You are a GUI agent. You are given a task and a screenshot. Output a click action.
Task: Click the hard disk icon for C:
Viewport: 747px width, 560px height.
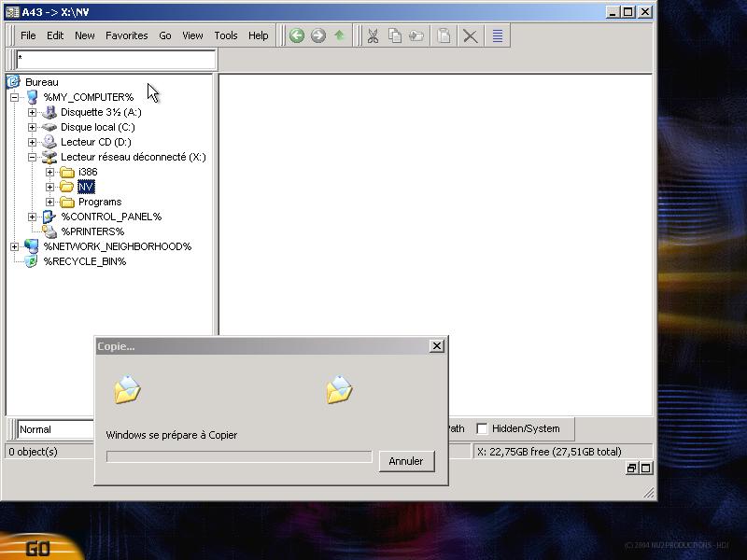49,127
